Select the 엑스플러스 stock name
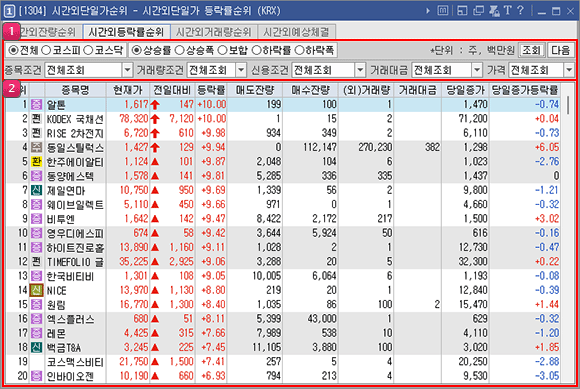The width and height of the screenshot is (580, 389). click(x=70, y=319)
